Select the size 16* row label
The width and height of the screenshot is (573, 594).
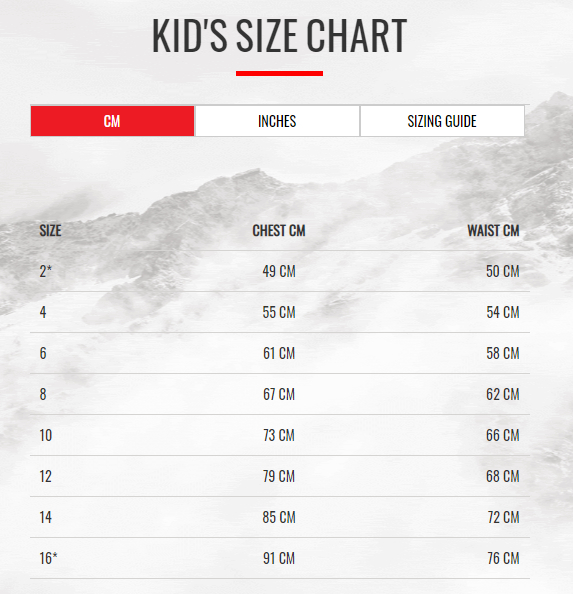click(x=48, y=558)
